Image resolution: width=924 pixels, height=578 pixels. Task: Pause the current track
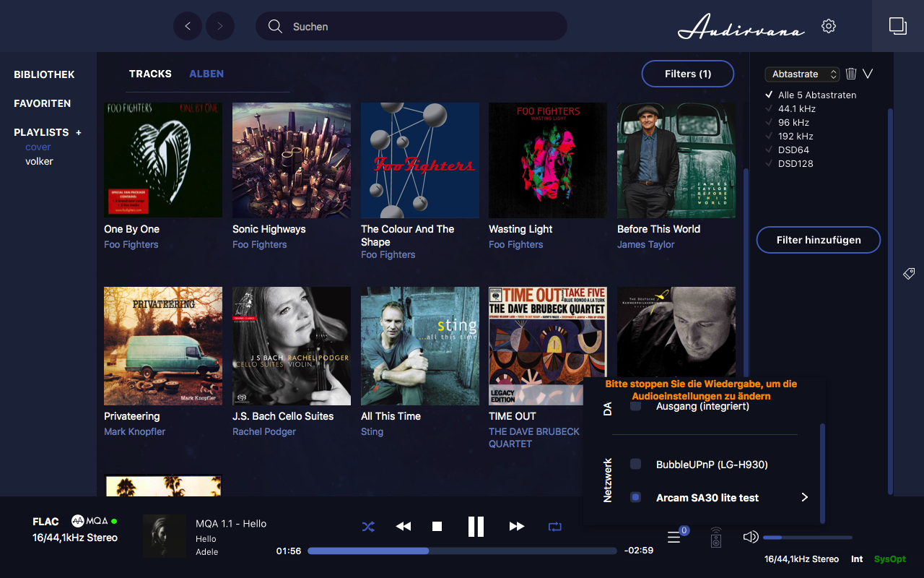tap(476, 527)
